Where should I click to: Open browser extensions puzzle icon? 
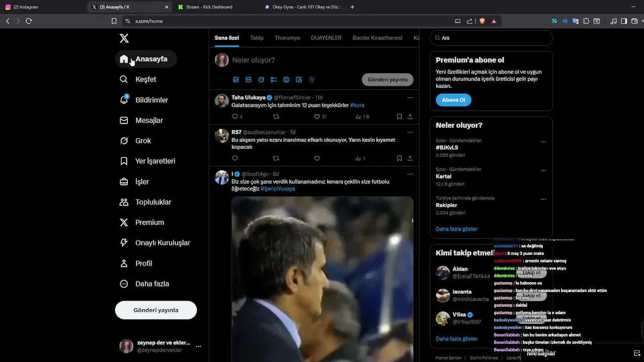click(x=586, y=21)
